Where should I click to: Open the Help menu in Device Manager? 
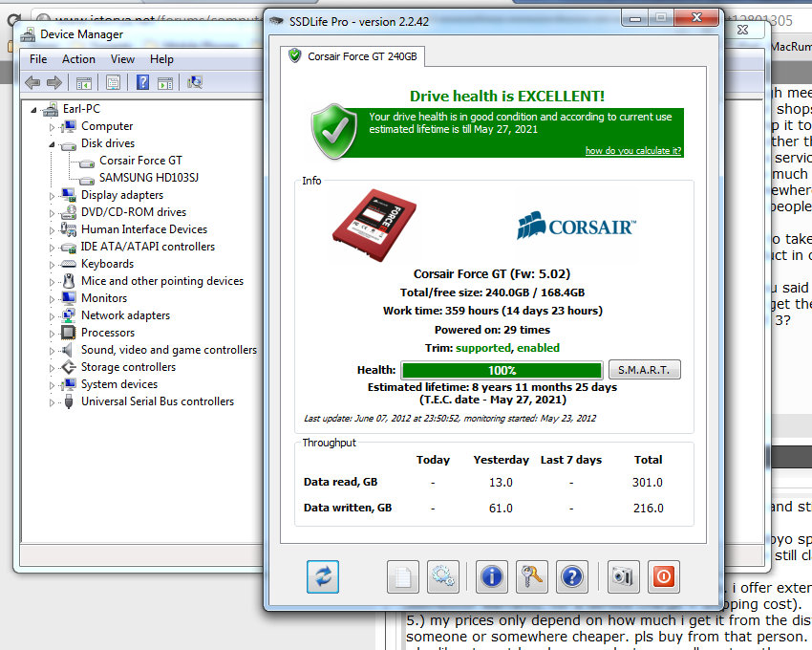point(161,59)
